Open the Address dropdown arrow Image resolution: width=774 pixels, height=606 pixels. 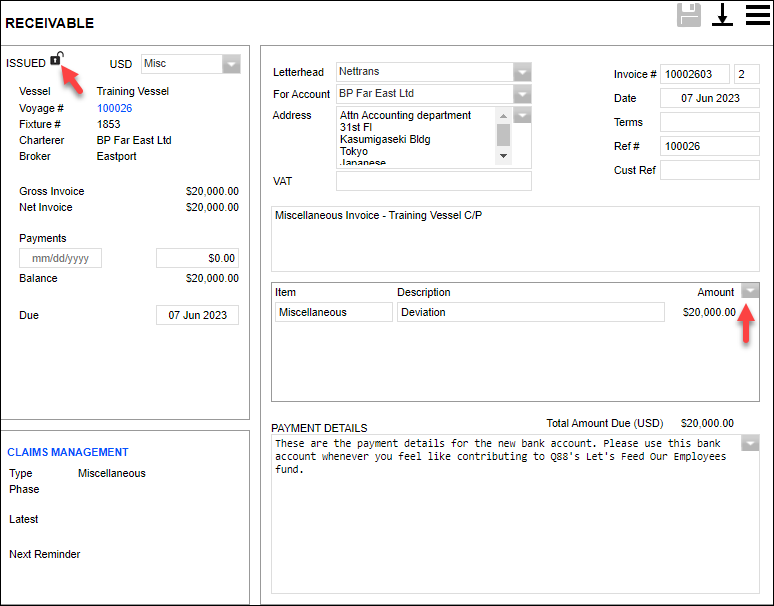[522, 116]
